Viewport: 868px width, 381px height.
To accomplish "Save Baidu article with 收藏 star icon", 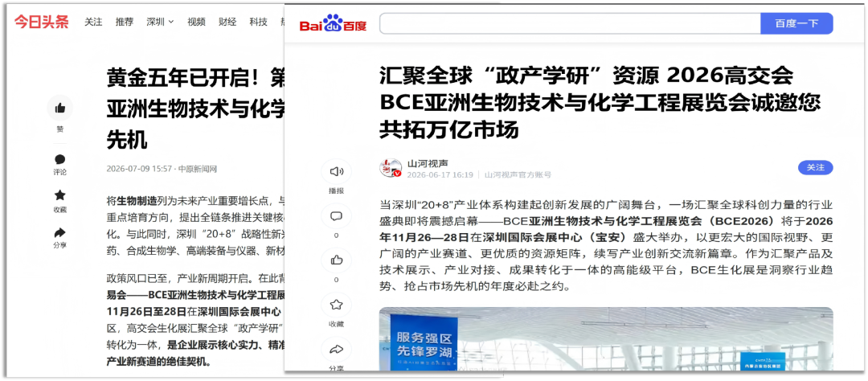I will pos(336,305).
